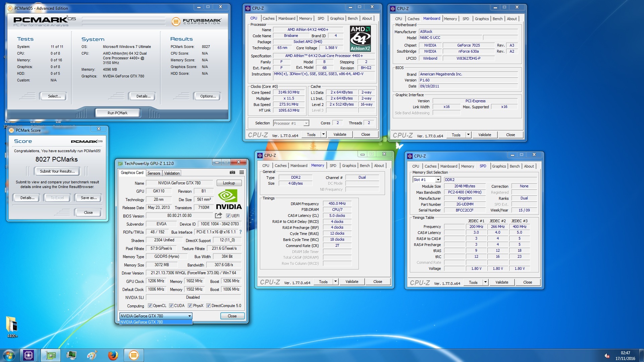Click the Bus Interface question mark icon

pos(240,232)
